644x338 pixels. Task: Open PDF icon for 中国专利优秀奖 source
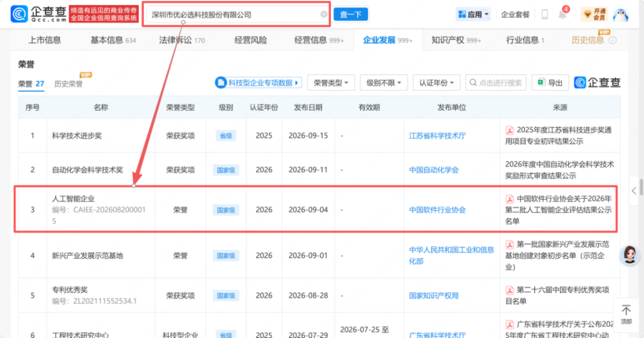click(x=510, y=290)
